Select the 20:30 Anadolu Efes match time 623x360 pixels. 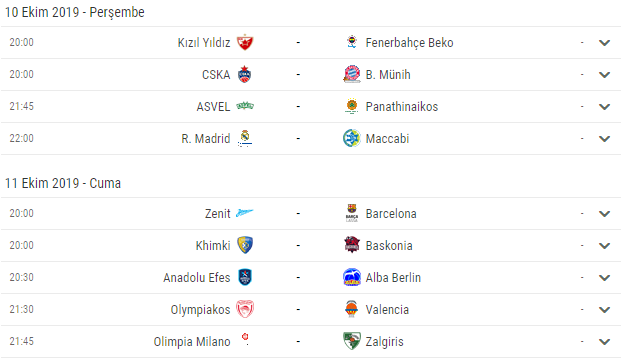[21, 277]
